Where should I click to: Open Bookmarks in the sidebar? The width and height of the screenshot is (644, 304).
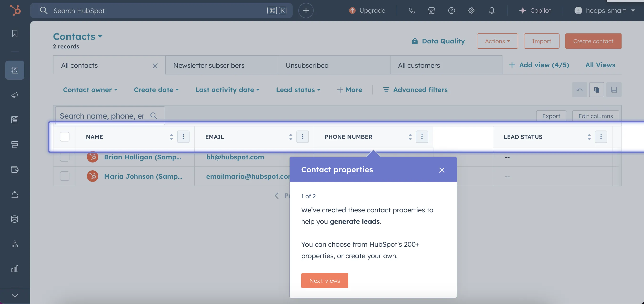pyautogui.click(x=15, y=33)
